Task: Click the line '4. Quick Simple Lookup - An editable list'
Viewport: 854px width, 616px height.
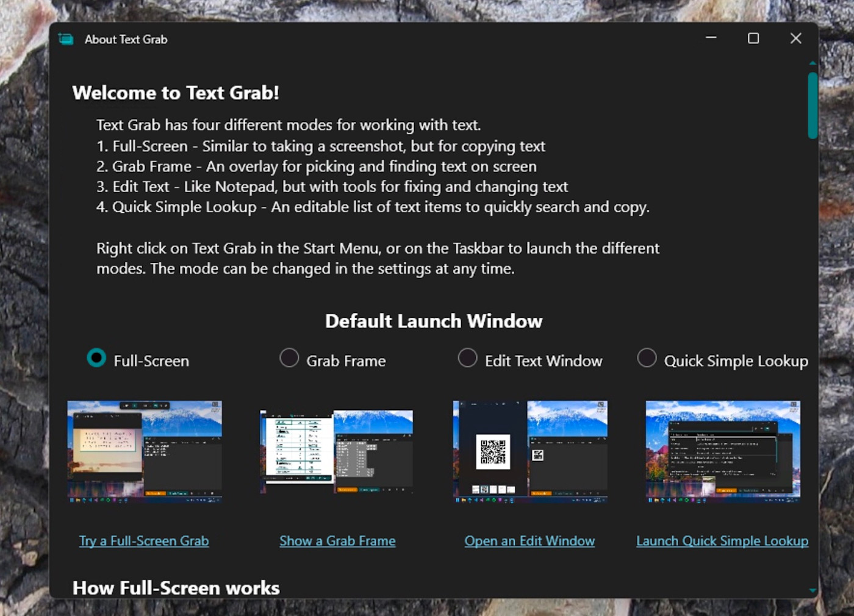Action: (x=373, y=207)
